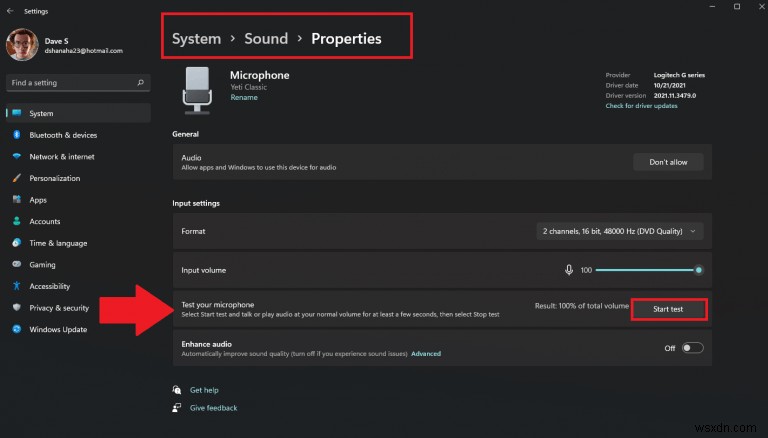768x438 pixels.
Task: Go to Time & language settings
Action: [58, 243]
